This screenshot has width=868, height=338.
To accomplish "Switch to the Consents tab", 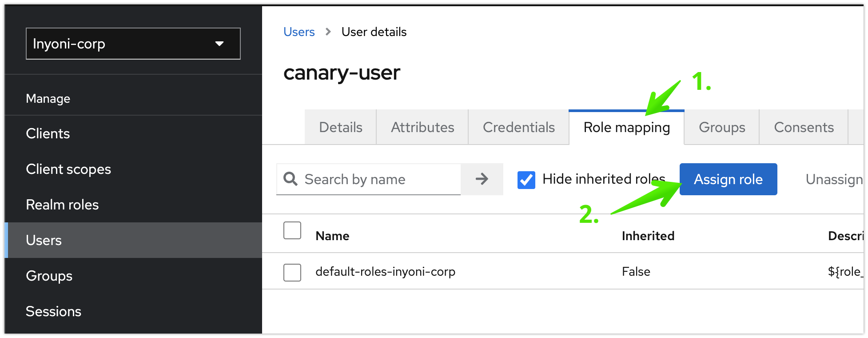I will coord(804,127).
